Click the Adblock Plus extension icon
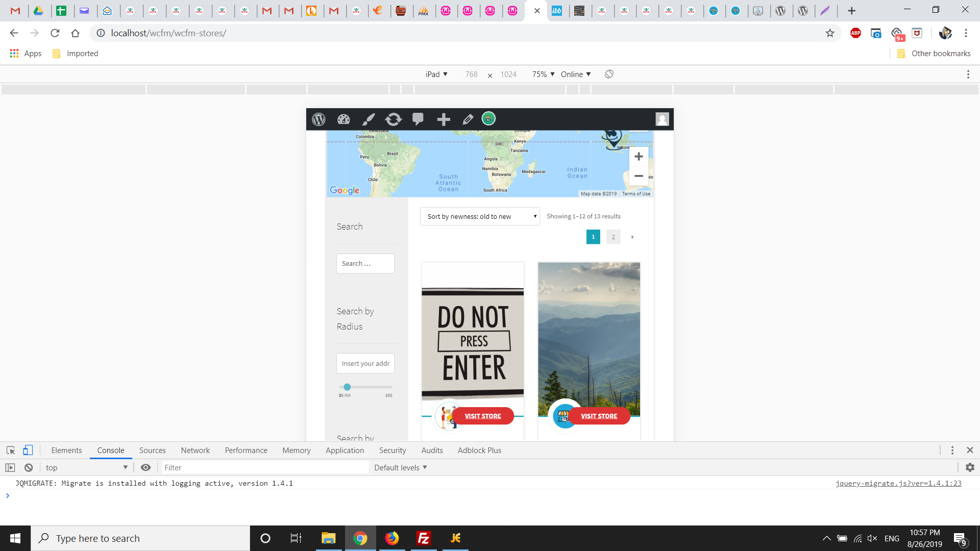The height and width of the screenshot is (551, 980). tap(855, 33)
